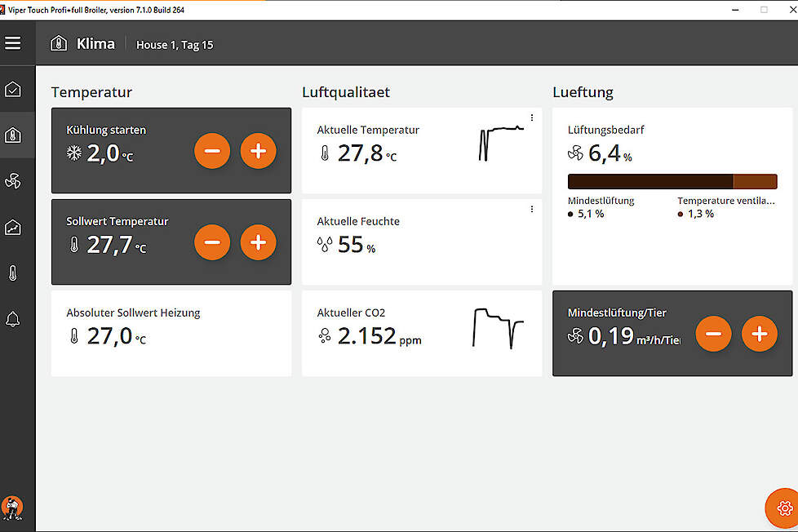Click the user avatar icon
The width and height of the screenshot is (798, 532).
11,508
